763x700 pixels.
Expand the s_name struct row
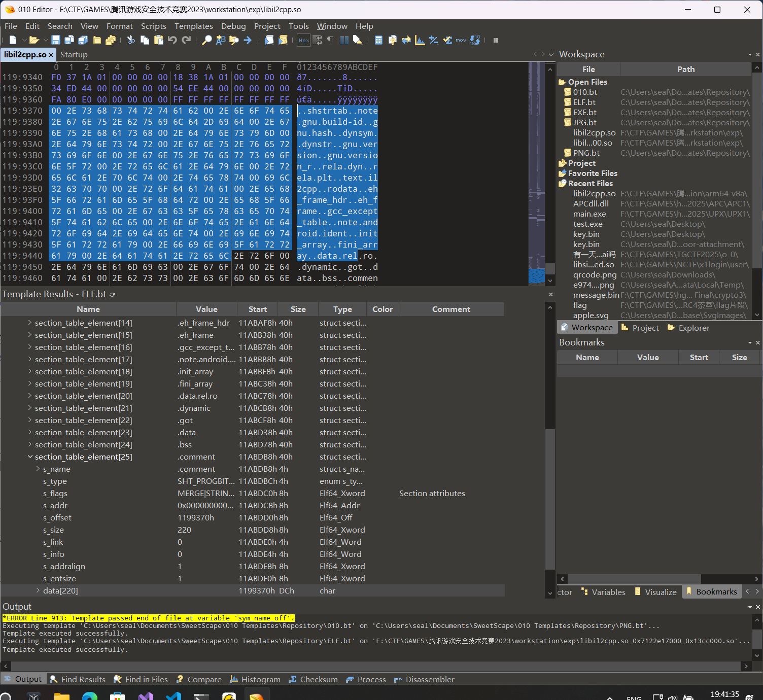point(38,469)
